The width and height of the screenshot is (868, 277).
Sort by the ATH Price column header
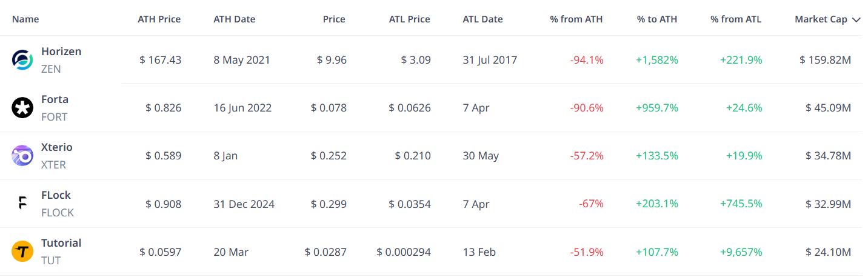tap(159, 19)
